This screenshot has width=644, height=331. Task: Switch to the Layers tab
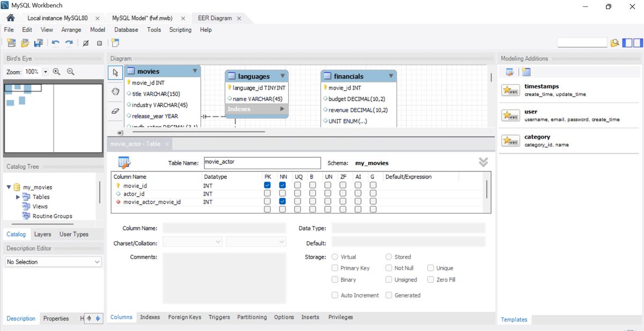click(x=42, y=234)
